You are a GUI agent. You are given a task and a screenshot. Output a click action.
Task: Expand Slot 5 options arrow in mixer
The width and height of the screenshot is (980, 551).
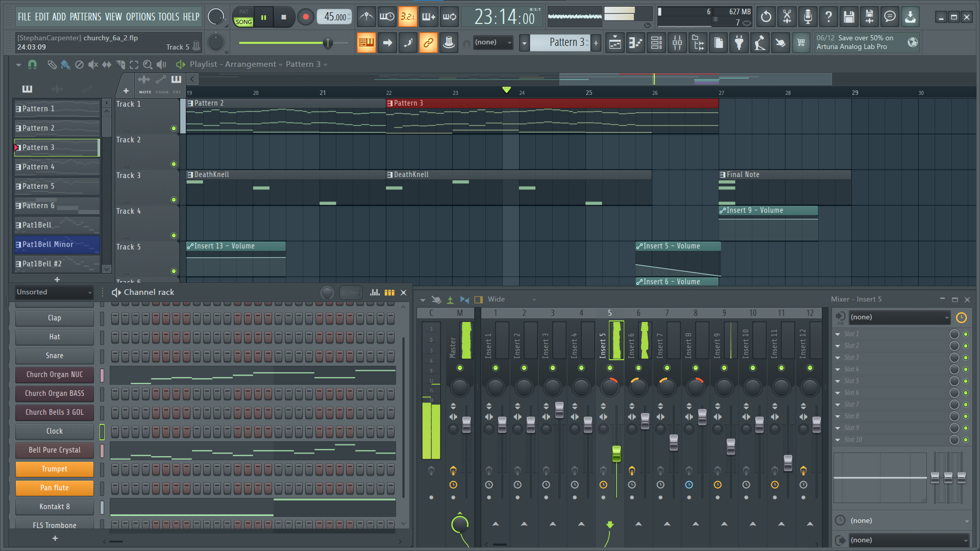coord(838,381)
